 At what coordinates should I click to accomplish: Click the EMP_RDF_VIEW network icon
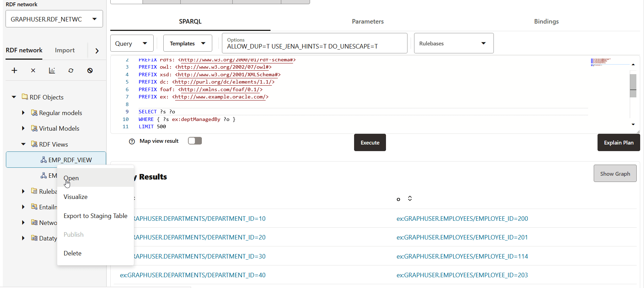coord(43,159)
